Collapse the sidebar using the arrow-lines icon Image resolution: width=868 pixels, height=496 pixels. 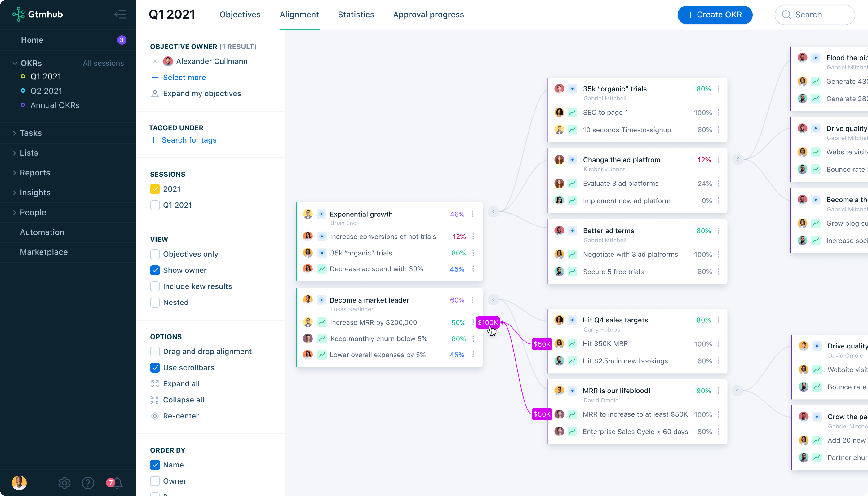tap(120, 14)
